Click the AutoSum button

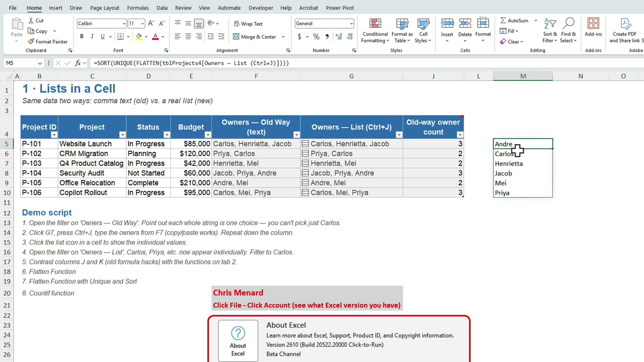click(515, 20)
